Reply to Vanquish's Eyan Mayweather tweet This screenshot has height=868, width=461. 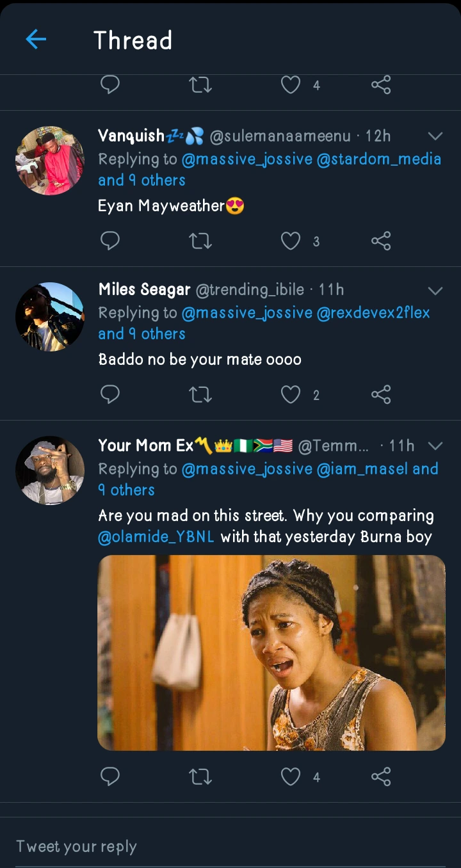pyautogui.click(x=110, y=241)
